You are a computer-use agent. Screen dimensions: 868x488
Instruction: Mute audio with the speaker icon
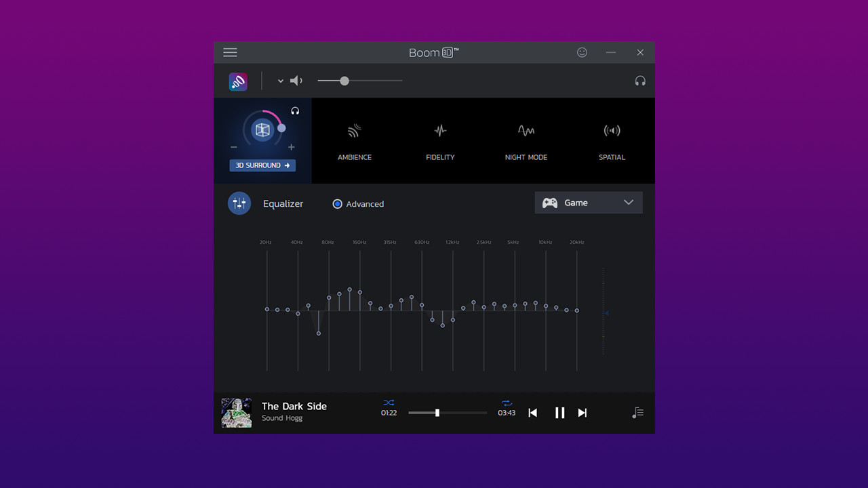pos(296,81)
